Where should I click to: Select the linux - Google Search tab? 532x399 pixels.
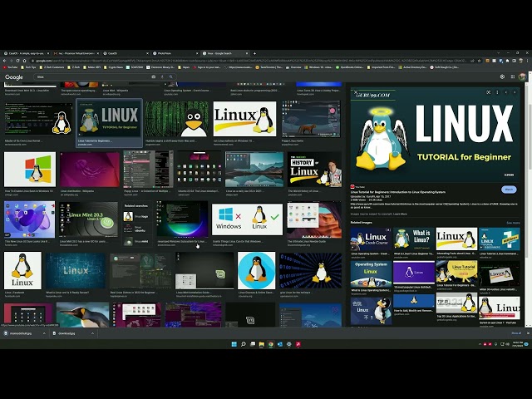click(x=225, y=53)
